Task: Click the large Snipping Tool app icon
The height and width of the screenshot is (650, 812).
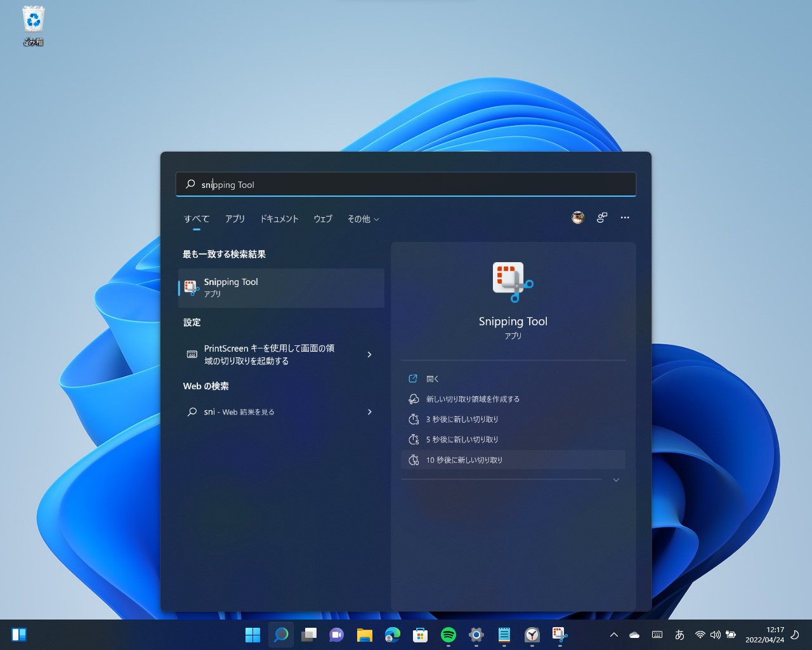Action: [513, 282]
